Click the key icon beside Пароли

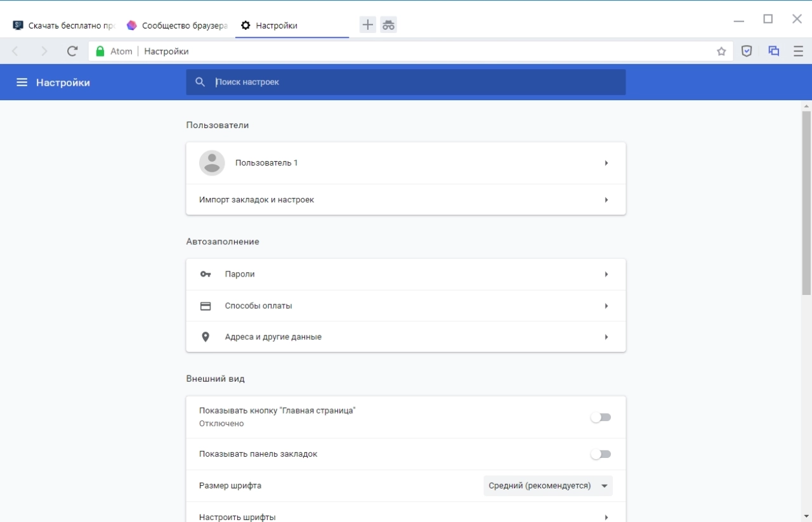(x=206, y=274)
